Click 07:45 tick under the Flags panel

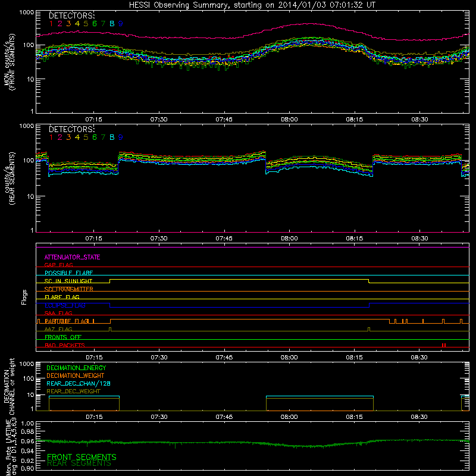tap(224, 358)
